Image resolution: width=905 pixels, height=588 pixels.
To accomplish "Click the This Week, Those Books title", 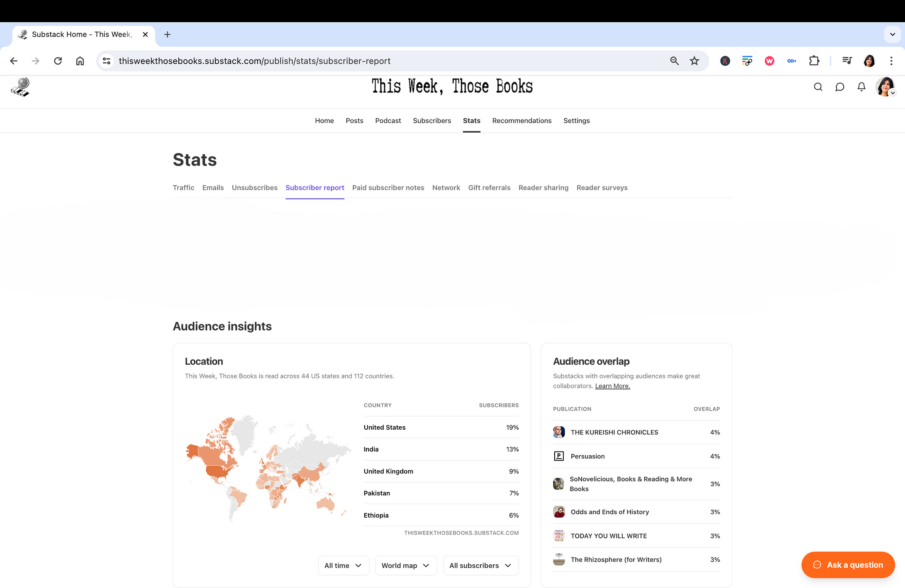I will click(452, 86).
